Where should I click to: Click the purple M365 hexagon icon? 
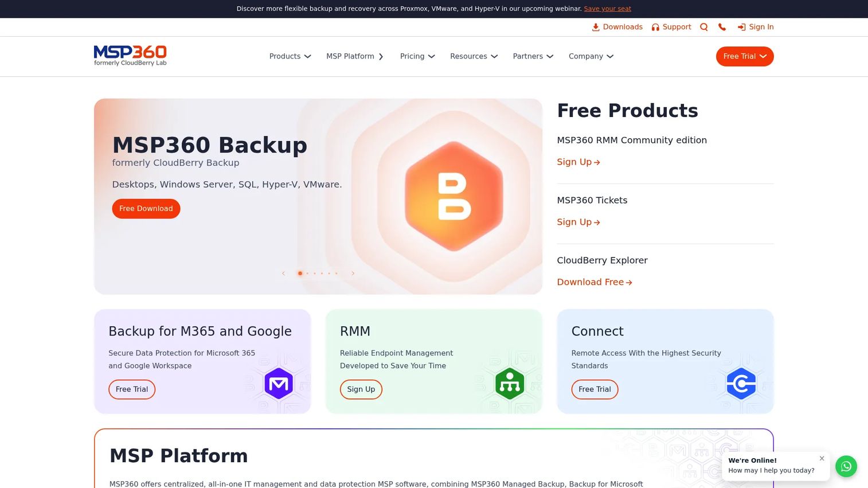[x=279, y=383]
